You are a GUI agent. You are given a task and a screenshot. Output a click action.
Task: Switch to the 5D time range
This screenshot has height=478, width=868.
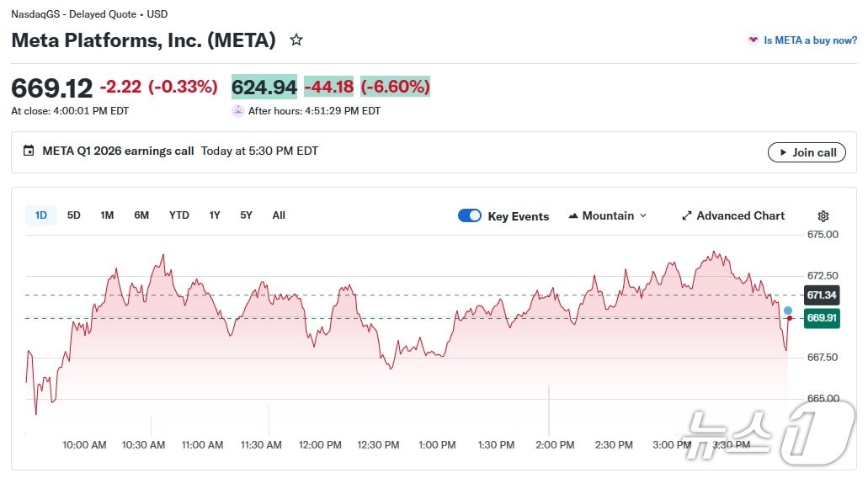74,215
